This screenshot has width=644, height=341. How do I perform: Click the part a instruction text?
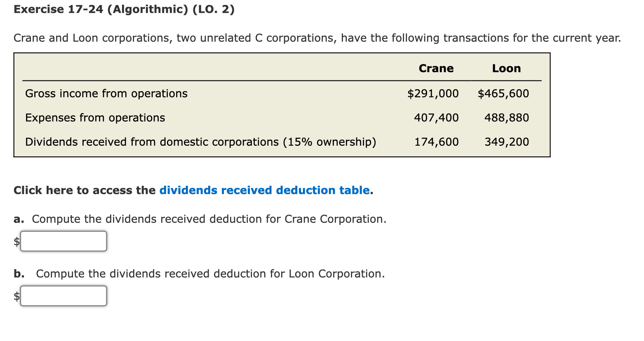(200, 219)
